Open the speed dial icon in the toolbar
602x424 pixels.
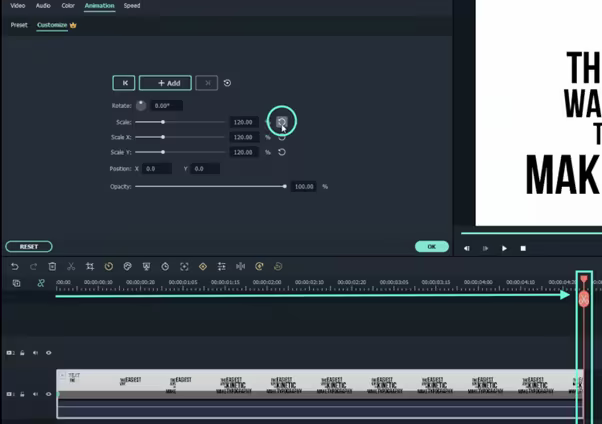(109, 267)
